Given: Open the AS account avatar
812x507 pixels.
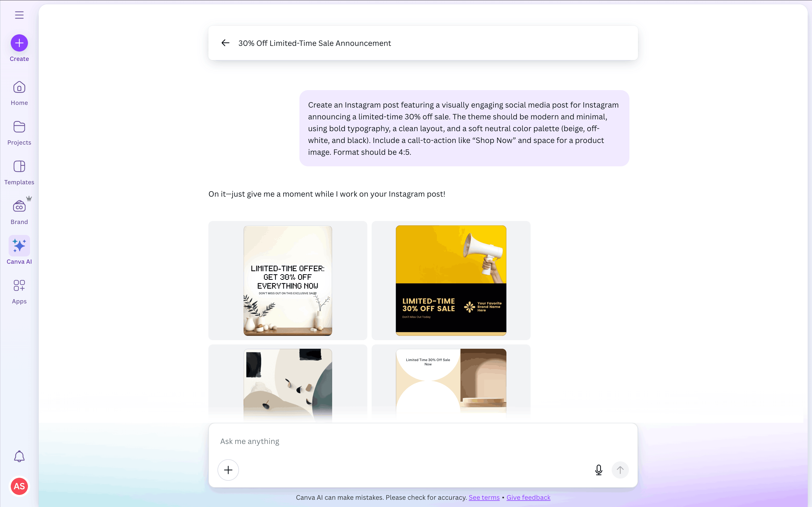Looking at the screenshot, I should click(19, 486).
